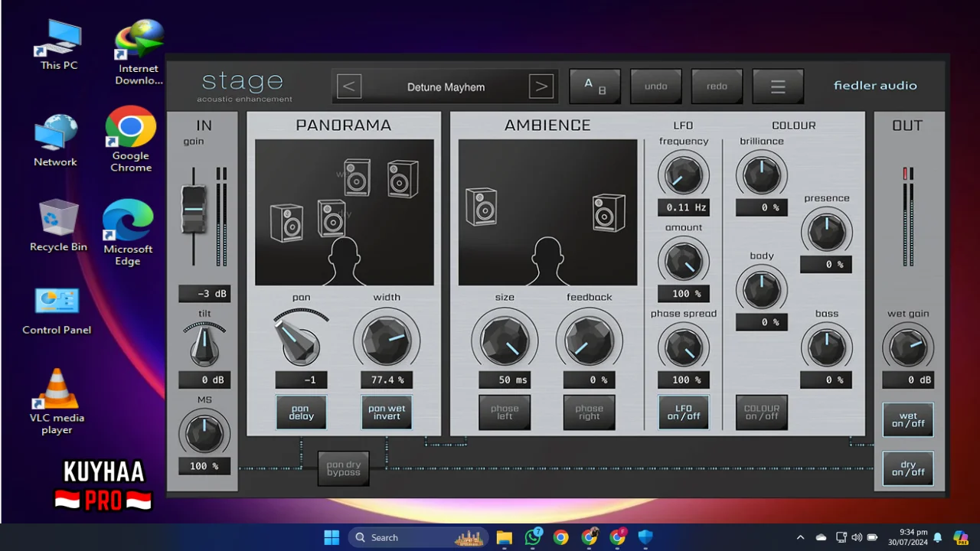The height and width of the screenshot is (551, 980).
Task: Load the previous preset with left arrow
Action: click(348, 86)
